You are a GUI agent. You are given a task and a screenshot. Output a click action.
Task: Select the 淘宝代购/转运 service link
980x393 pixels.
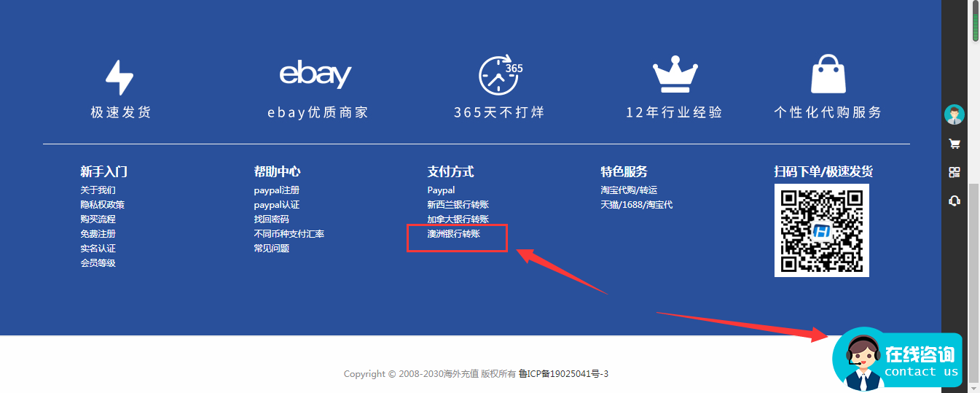tap(629, 190)
